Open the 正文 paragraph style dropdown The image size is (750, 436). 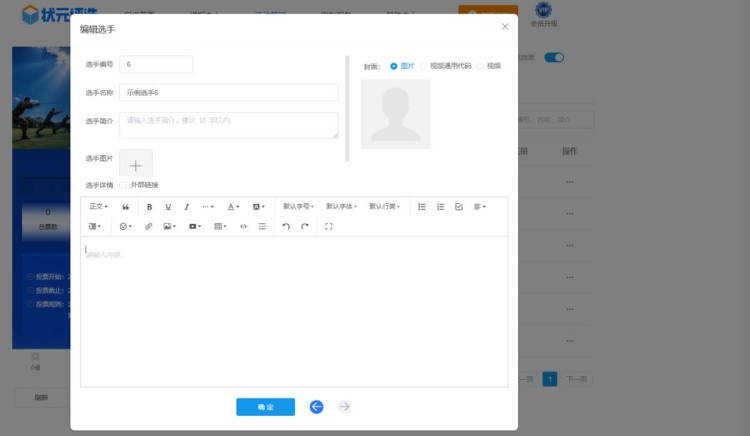coord(98,207)
